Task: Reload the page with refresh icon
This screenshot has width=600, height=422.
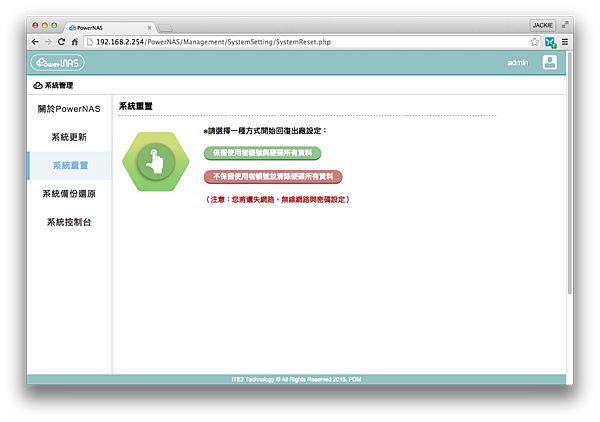Action: coord(61,42)
